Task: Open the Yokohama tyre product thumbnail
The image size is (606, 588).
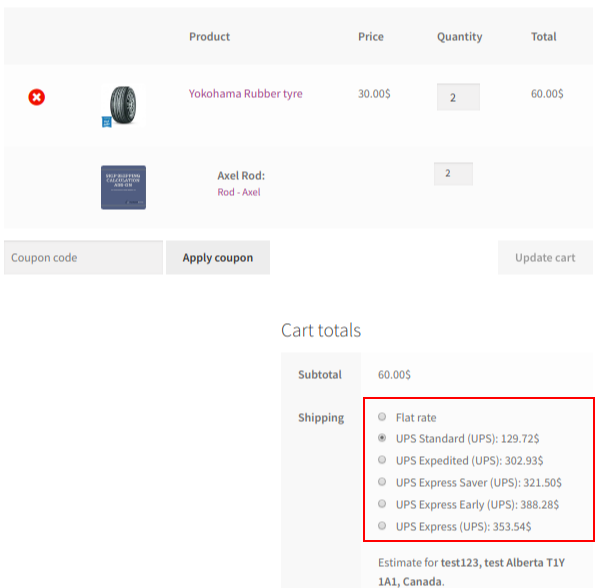Action: point(125,103)
